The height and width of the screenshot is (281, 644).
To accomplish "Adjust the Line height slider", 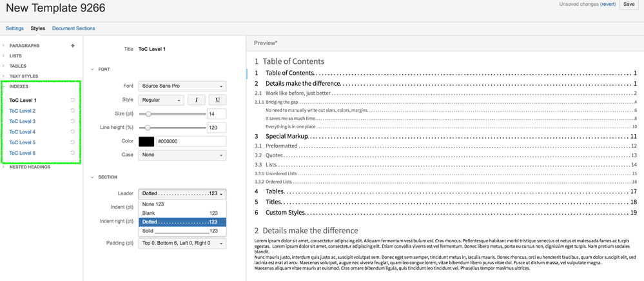I will [x=147, y=128].
